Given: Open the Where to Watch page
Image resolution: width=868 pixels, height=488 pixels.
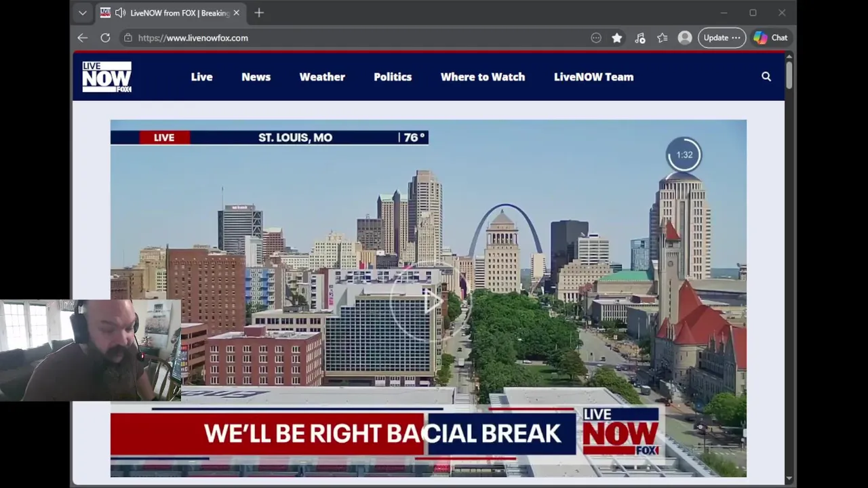Looking at the screenshot, I should (483, 77).
